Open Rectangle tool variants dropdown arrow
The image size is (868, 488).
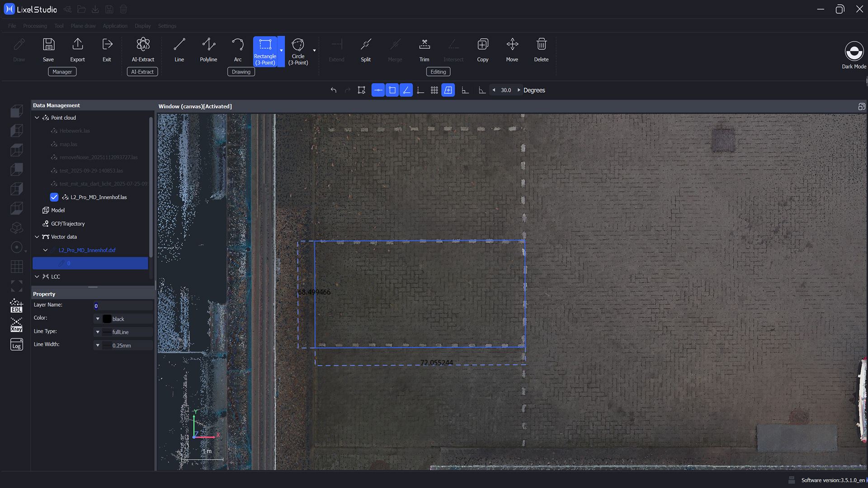pos(281,51)
